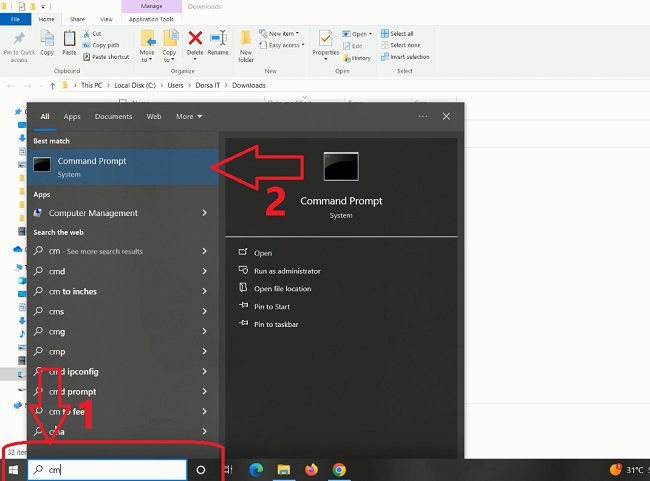The image size is (650, 481).
Task: Click Copy path in ribbon
Action: tap(101, 45)
